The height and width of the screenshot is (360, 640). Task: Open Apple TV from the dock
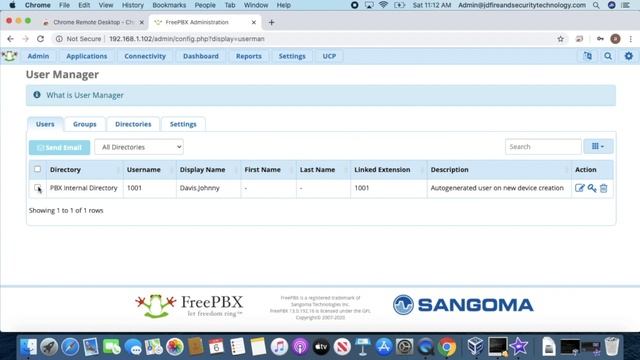pos(321,347)
